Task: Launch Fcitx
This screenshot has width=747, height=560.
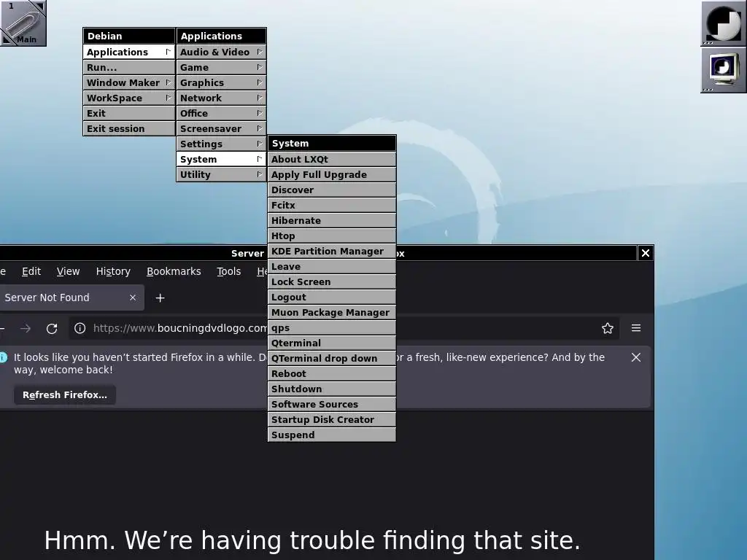Action: point(332,205)
